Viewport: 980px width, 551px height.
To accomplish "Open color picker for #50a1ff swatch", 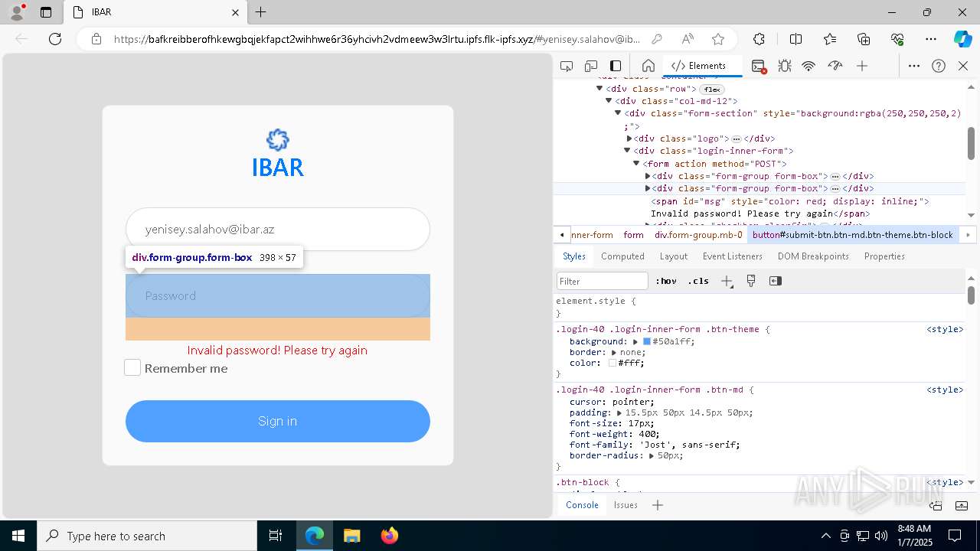I will [x=647, y=341].
